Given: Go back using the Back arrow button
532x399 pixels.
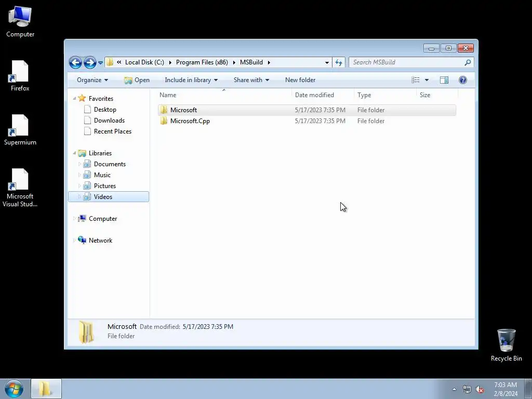Looking at the screenshot, I should 75,62.
